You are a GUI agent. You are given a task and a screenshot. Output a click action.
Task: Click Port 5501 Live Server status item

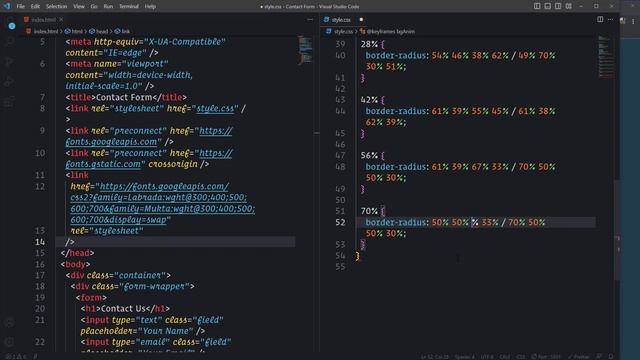tap(546, 357)
